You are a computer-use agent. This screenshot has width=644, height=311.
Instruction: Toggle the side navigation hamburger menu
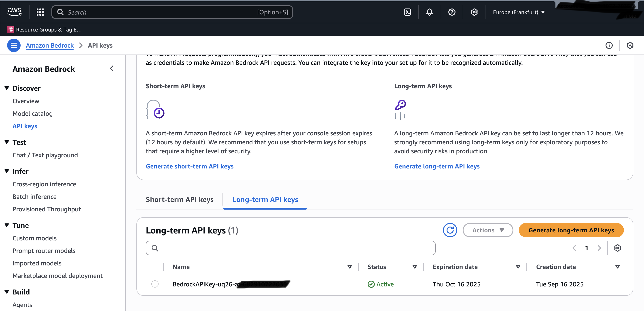(x=14, y=45)
